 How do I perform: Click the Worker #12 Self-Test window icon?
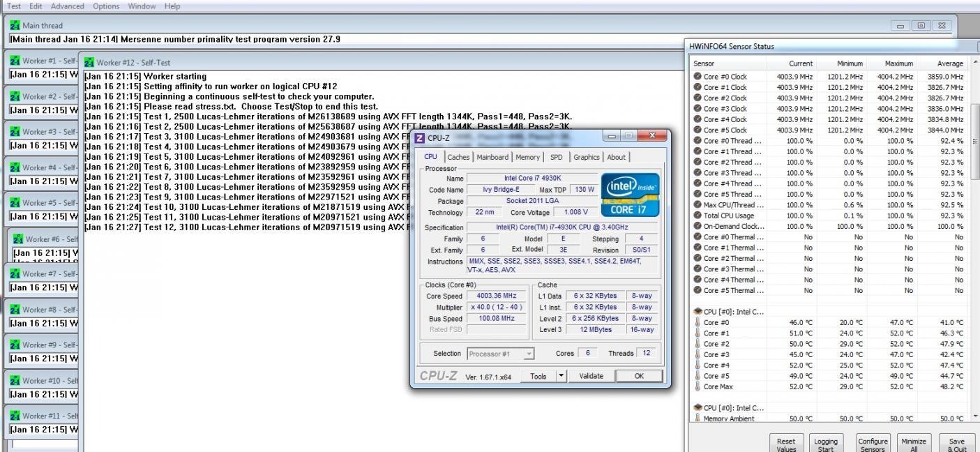[x=89, y=63]
